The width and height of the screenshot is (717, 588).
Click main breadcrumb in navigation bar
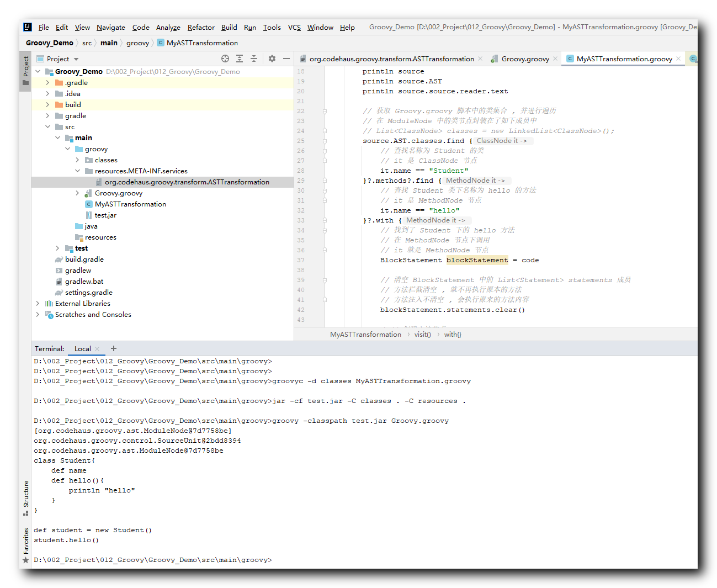[109, 43]
